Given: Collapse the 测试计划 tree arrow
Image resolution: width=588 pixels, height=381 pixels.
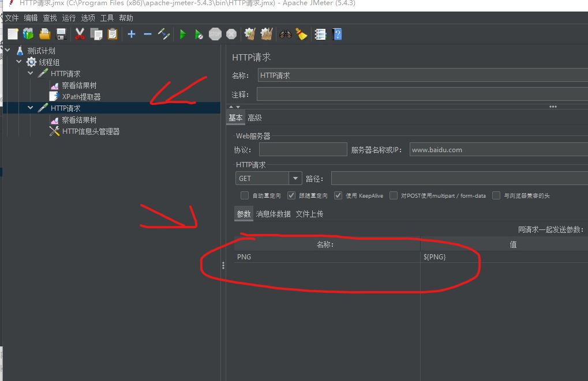Looking at the screenshot, I should 7,50.
